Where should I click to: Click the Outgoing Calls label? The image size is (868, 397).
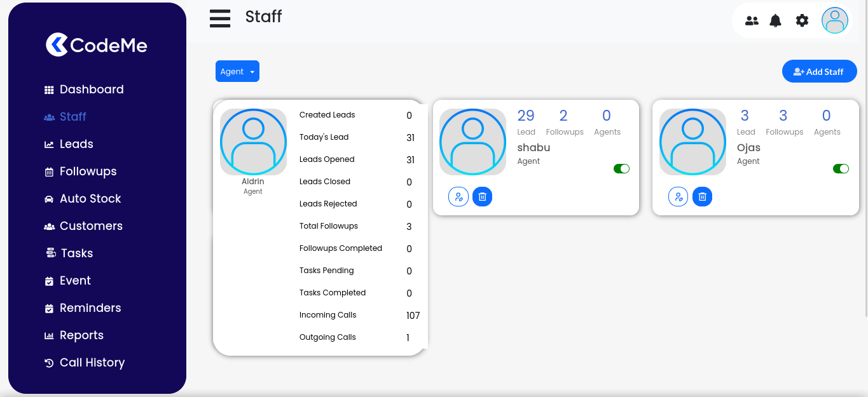327,337
